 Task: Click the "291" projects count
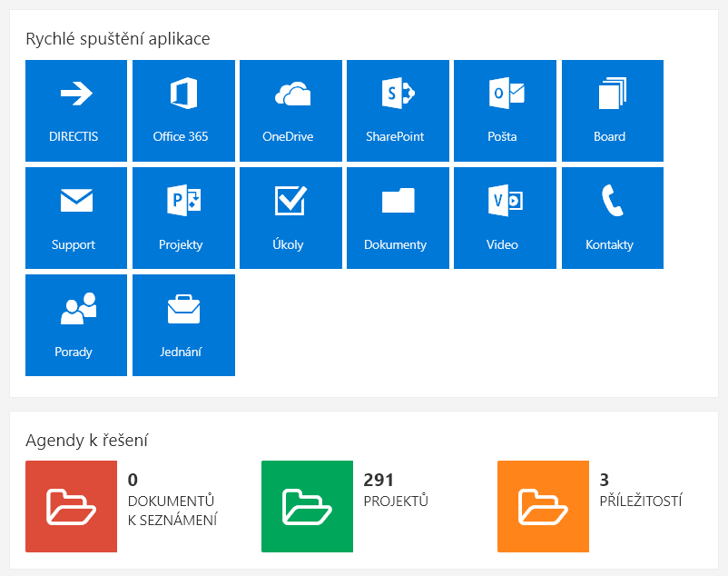(379, 480)
